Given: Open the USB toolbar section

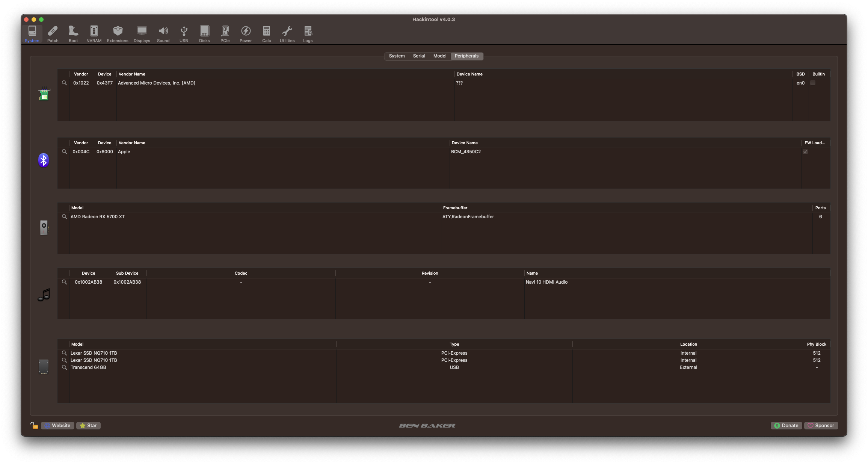Looking at the screenshot, I should (x=184, y=34).
